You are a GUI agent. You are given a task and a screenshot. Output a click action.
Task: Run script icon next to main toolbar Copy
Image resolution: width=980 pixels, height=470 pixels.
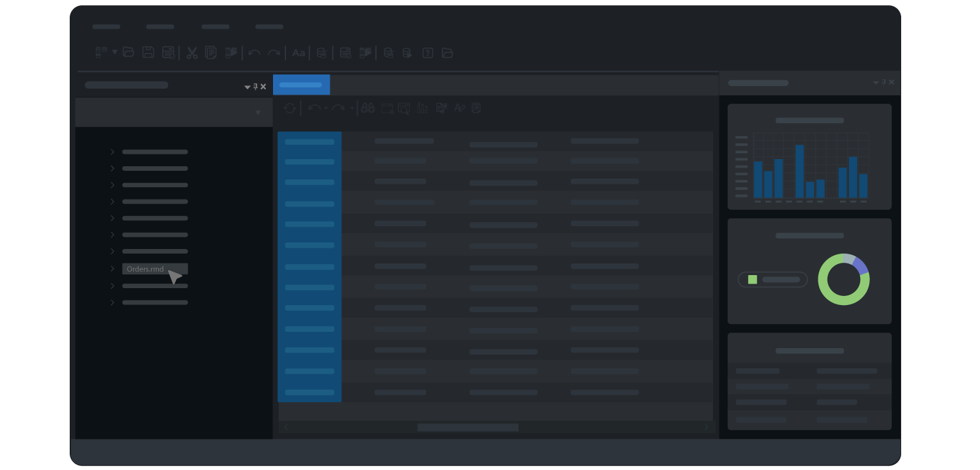coord(231,53)
